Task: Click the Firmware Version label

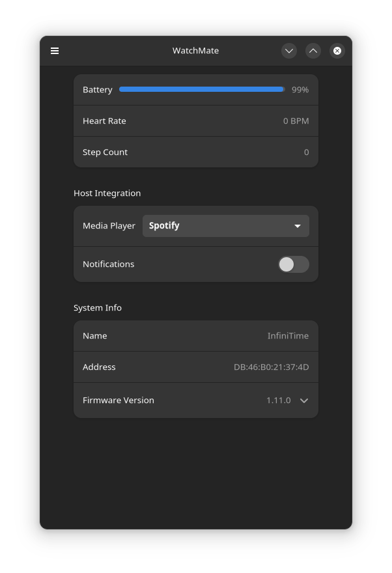Action: 119,400
